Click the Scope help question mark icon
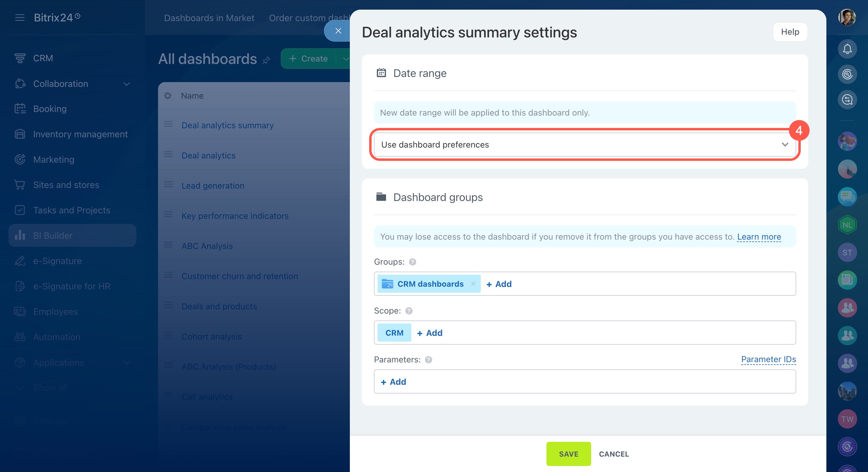The image size is (868, 472). [409, 311]
